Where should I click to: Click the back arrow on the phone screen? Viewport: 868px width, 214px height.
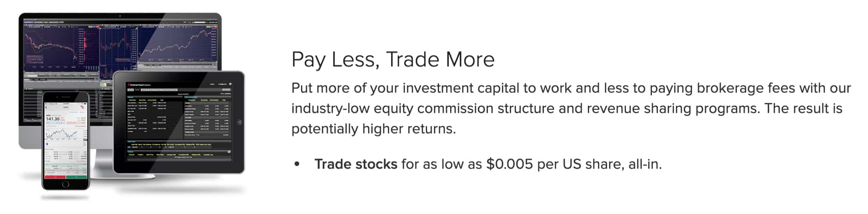(47, 107)
